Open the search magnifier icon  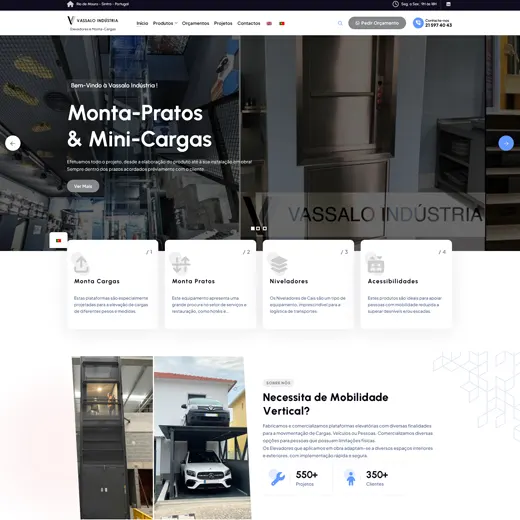(x=340, y=23)
